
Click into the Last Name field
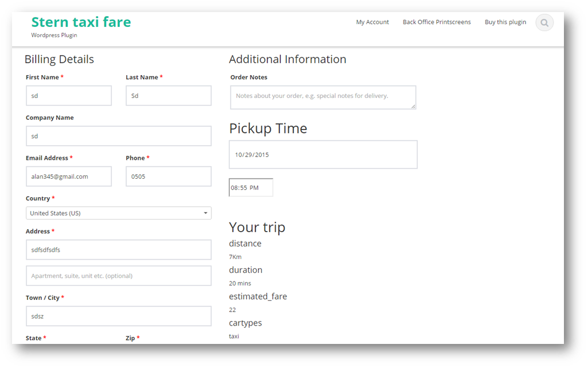coord(168,96)
